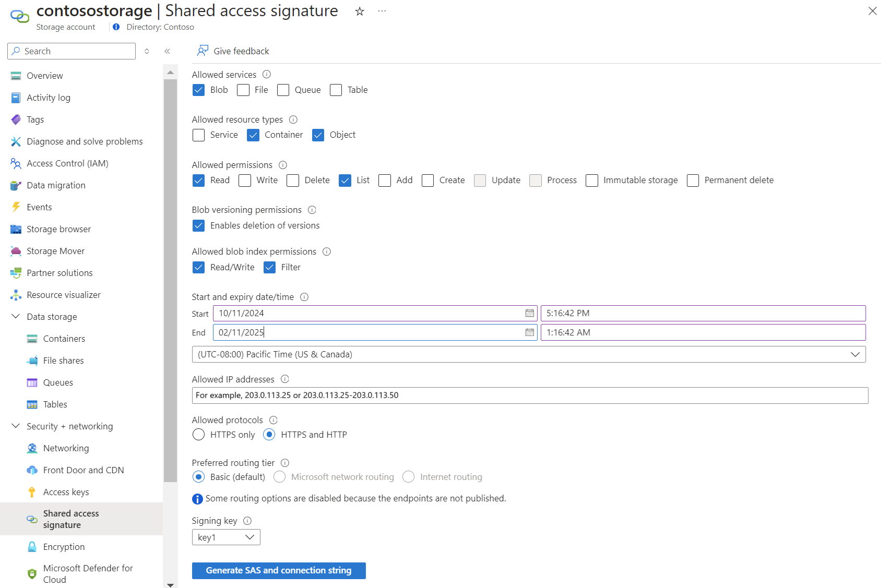Click the Give feedback link

[x=241, y=51]
